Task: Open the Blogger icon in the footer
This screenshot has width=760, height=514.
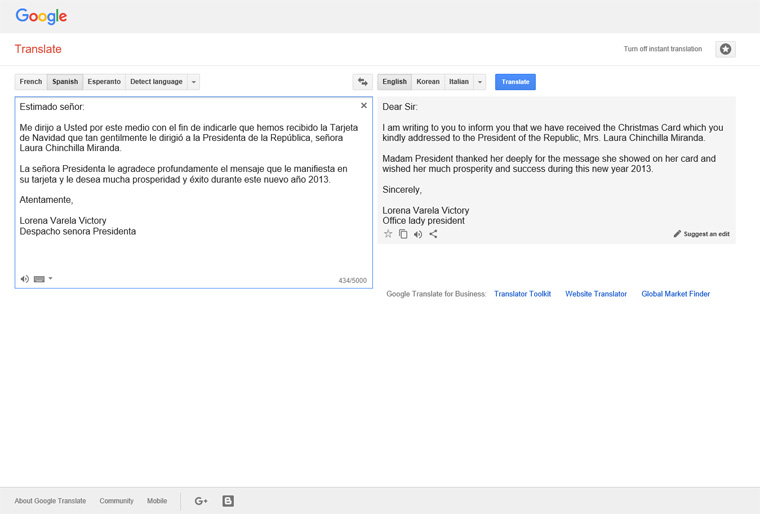Action: coord(228,501)
